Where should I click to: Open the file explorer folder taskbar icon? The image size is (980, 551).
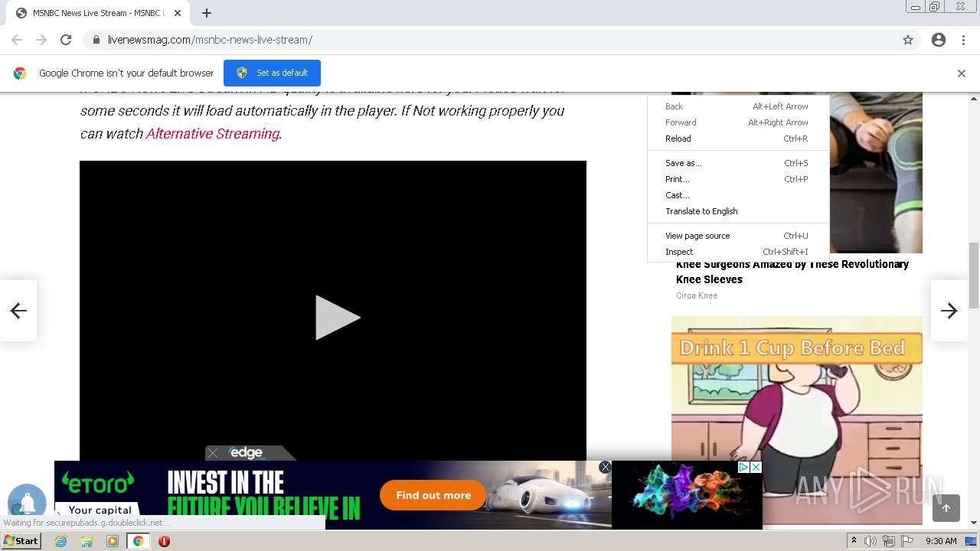click(87, 541)
